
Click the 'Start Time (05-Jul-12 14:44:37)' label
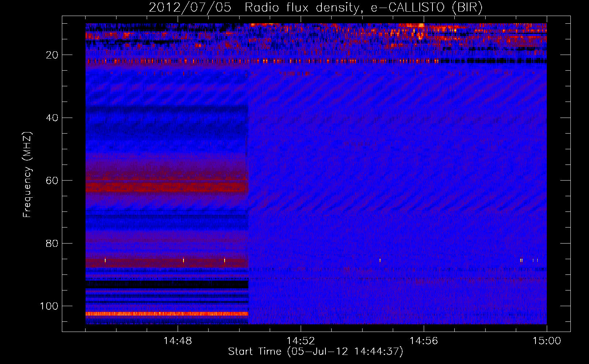[x=316, y=352]
